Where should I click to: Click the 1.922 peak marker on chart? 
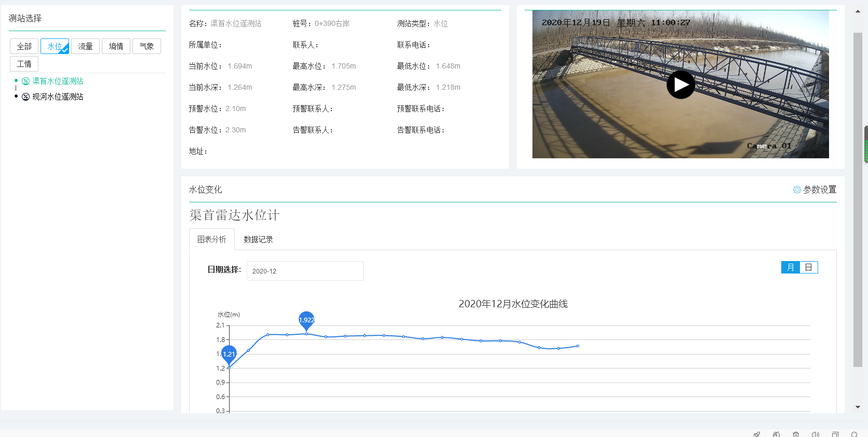[306, 320]
